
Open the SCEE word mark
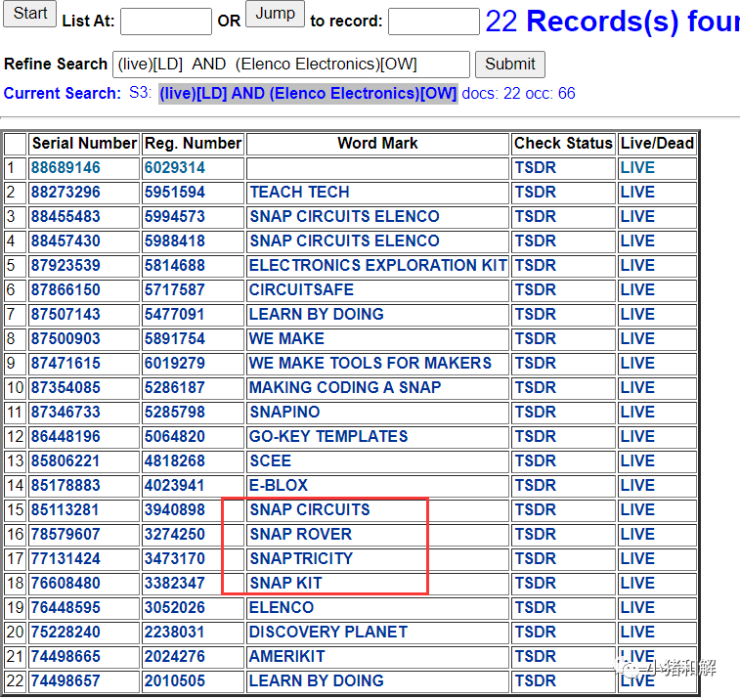click(270, 461)
